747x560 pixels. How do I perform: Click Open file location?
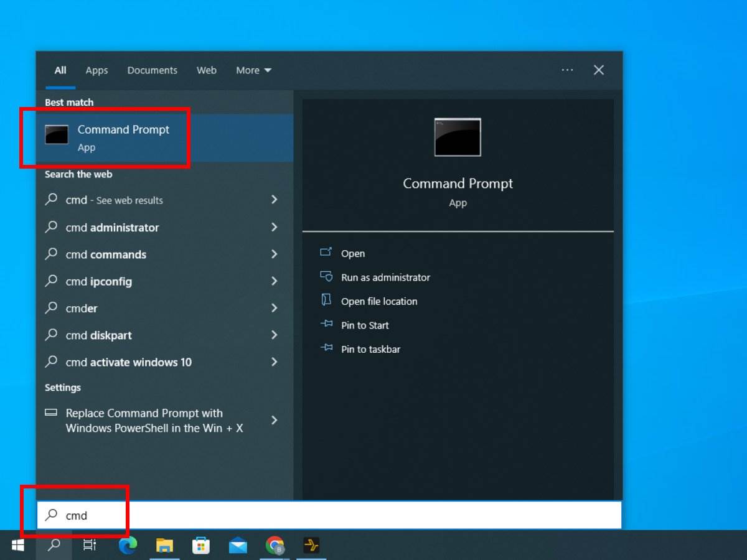[379, 301]
